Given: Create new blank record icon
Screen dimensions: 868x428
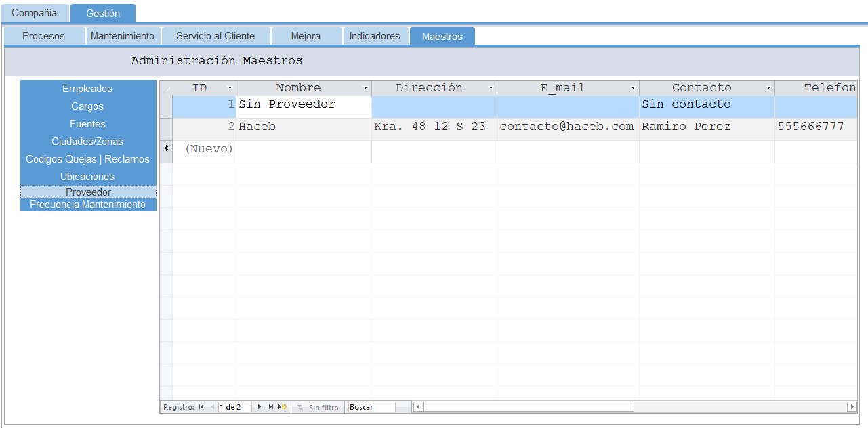Looking at the screenshot, I should [283, 407].
